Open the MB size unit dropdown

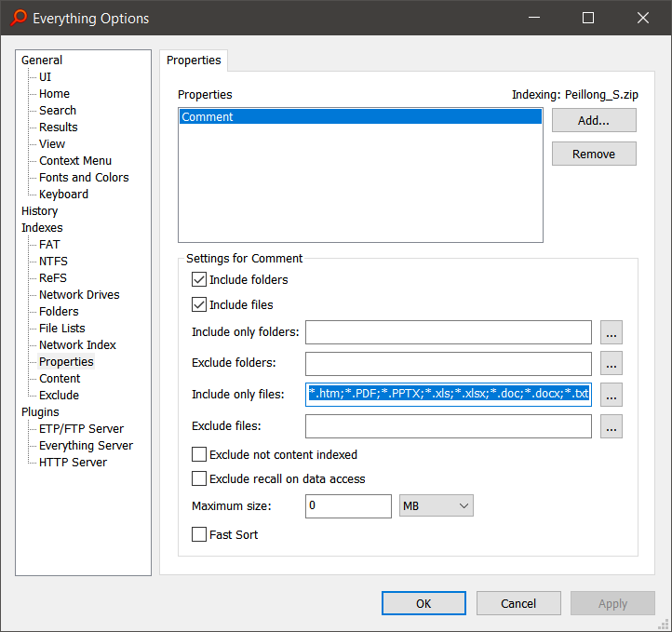tap(437, 506)
